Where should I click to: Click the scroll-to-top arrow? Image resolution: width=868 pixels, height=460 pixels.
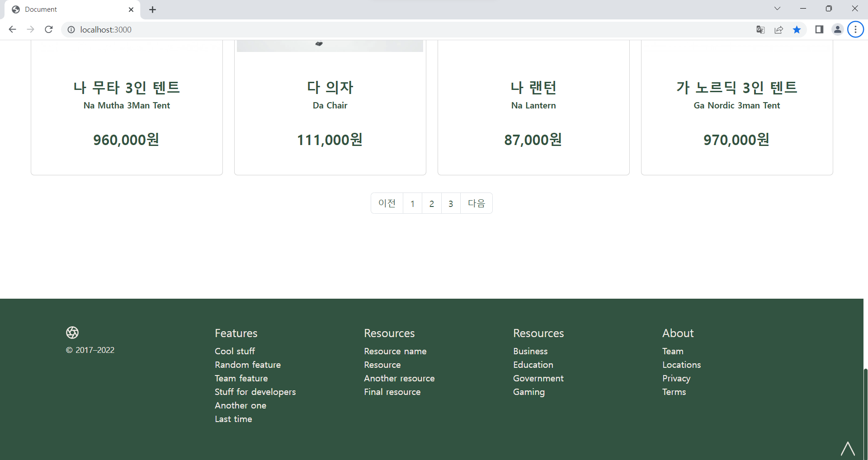848,448
